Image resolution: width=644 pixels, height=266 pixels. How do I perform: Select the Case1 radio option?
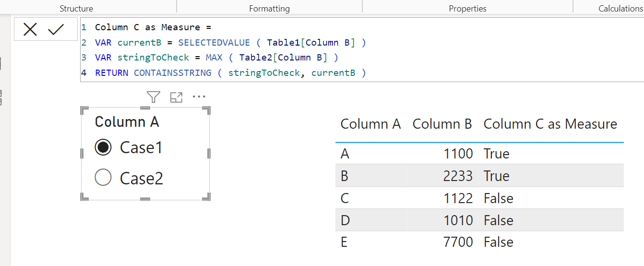103,147
